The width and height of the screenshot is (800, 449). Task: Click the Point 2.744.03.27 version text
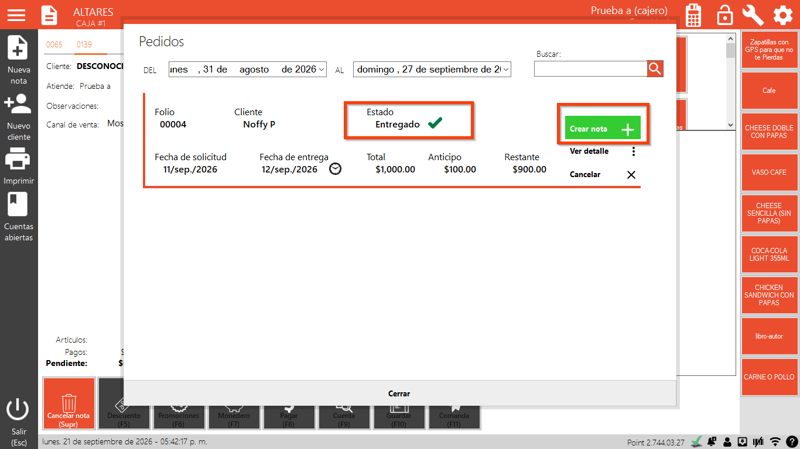[656, 442]
